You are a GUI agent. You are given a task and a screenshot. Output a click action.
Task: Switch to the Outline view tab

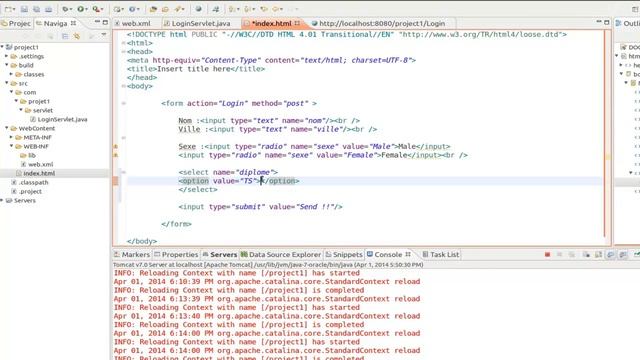tap(628, 24)
